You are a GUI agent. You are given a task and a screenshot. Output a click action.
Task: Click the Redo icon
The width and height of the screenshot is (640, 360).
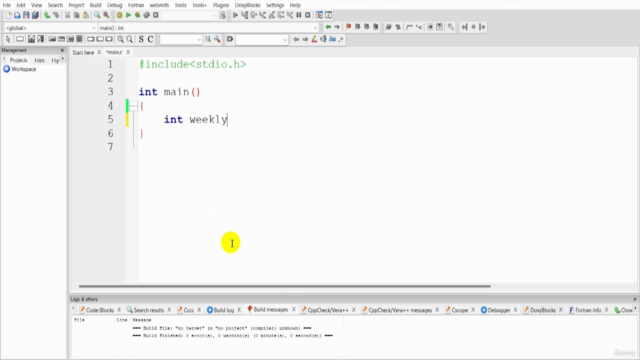pos(56,15)
